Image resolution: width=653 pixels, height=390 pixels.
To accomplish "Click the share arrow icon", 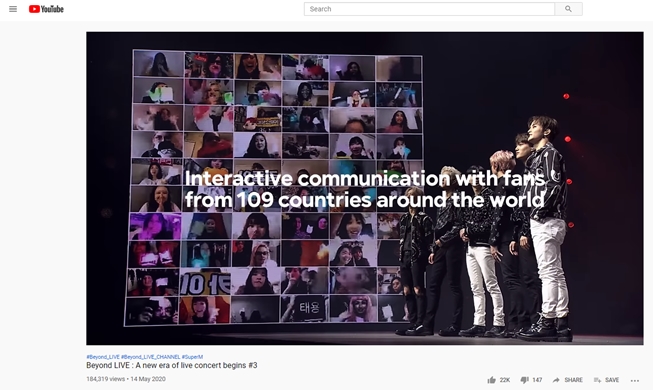I will (556, 380).
